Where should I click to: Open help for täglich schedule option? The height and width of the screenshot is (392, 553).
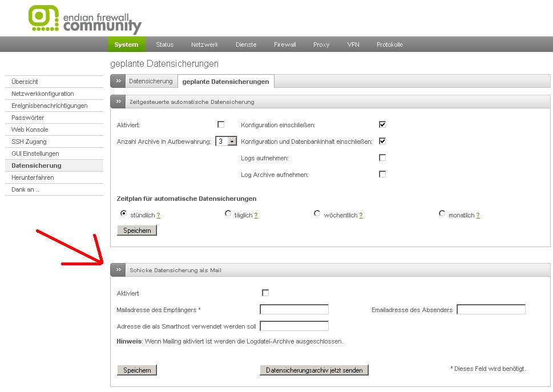point(256,216)
